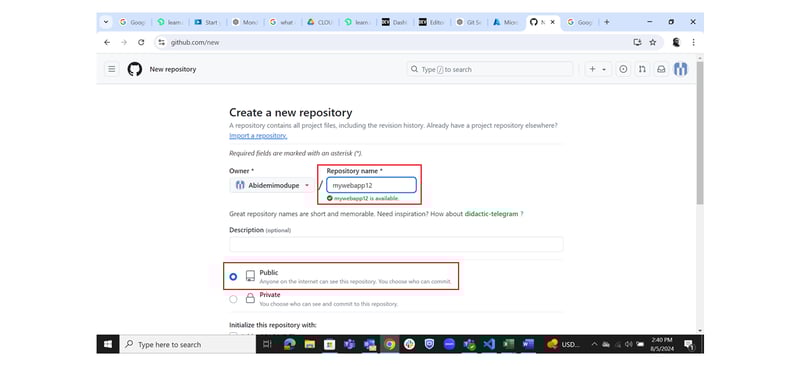The width and height of the screenshot is (800, 366).
Task: Click the GitHub search box
Action: point(490,69)
